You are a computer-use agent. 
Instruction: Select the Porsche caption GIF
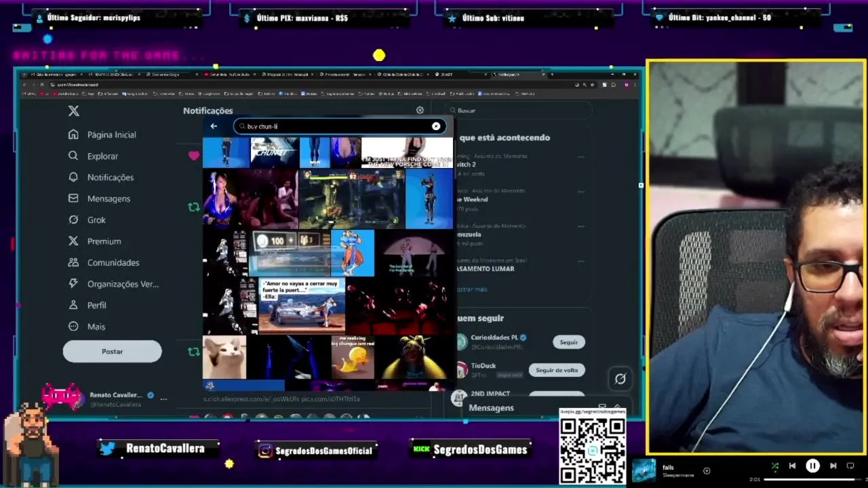[407, 152]
